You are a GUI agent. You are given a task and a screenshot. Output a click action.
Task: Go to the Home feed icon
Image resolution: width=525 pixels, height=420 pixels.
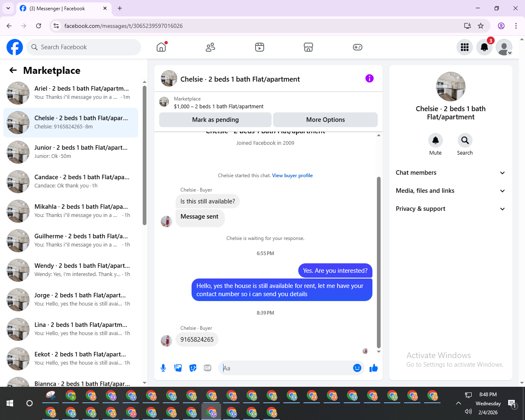point(162,47)
